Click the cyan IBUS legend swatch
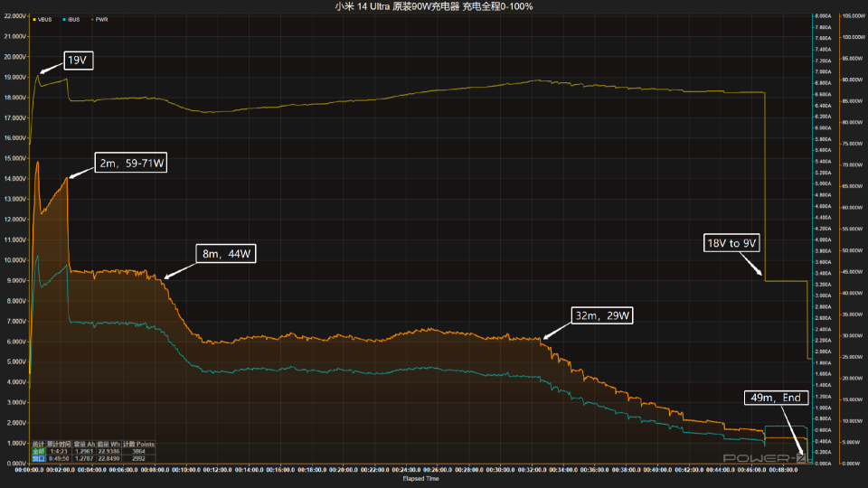Screen dimensions: 868x488 [64, 20]
